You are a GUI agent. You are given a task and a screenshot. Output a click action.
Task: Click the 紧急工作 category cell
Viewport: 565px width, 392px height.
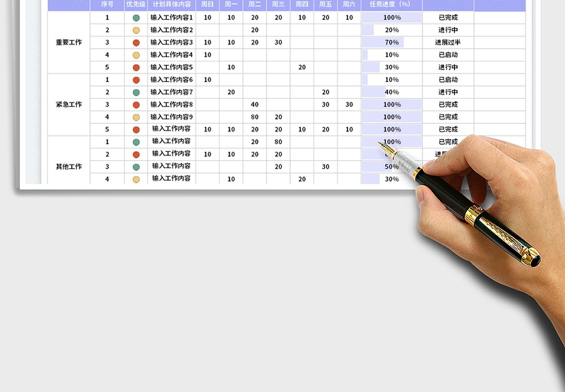point(69,105)
